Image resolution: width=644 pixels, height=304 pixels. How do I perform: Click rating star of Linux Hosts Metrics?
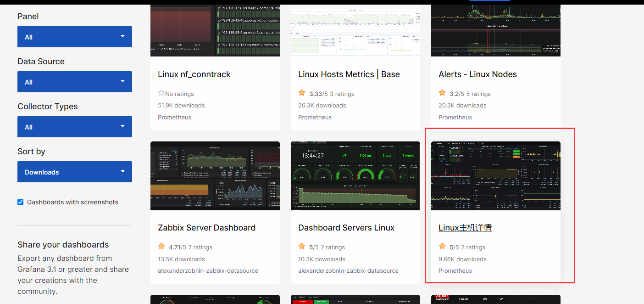(x=302, y=93)
